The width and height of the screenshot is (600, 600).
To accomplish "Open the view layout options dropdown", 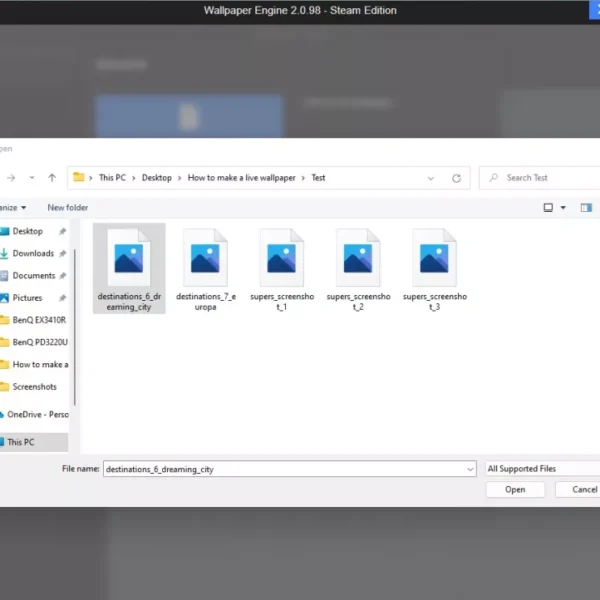I will [562, 207].
